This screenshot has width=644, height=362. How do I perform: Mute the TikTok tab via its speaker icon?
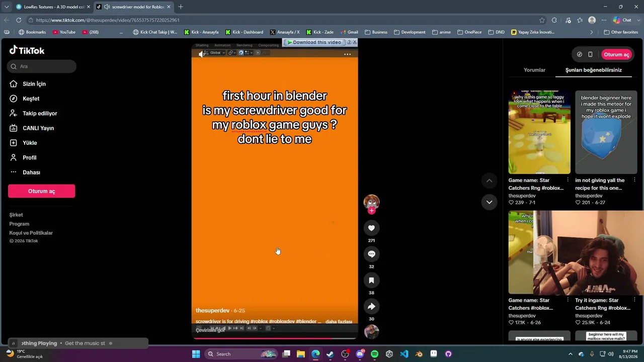click(x=107, y=7)
